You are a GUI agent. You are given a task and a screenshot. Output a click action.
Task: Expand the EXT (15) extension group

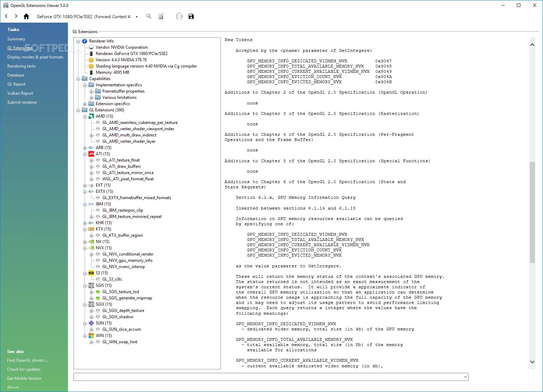[x=85, y=186]
